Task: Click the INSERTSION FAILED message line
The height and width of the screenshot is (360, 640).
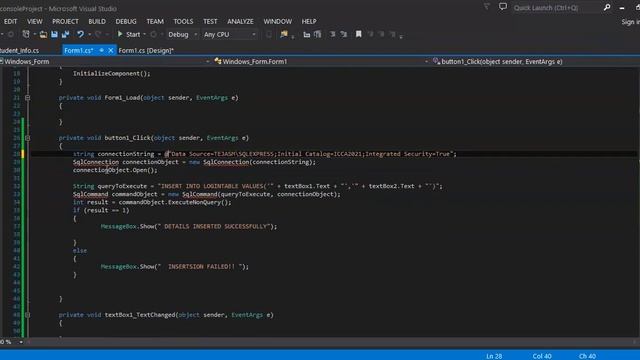Action: pyautogui.click(x=175, y=267)
